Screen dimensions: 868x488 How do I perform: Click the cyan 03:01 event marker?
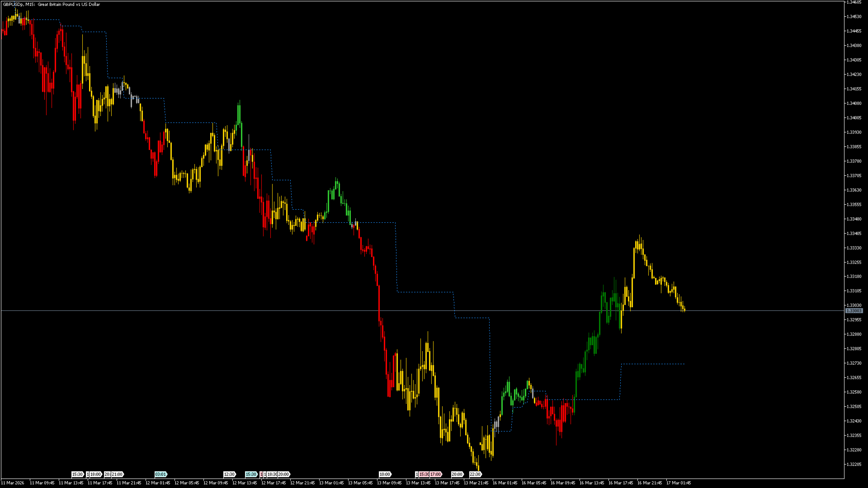point(160,474)
